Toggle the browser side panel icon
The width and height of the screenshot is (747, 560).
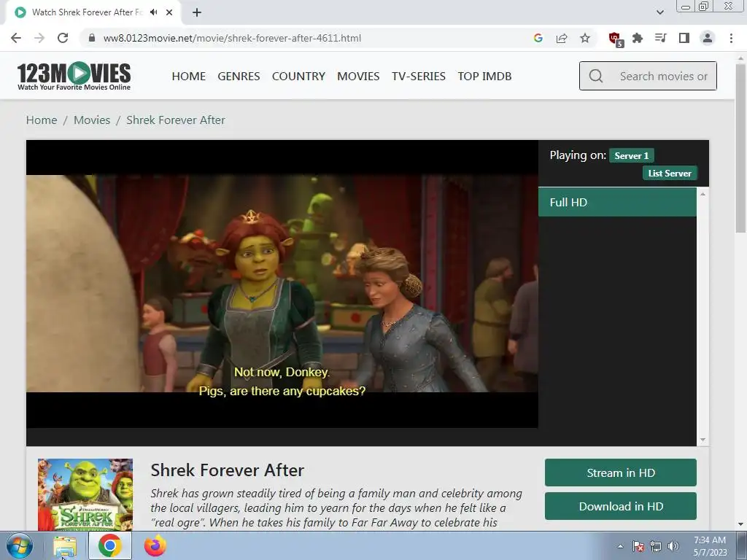click(684, 38)
